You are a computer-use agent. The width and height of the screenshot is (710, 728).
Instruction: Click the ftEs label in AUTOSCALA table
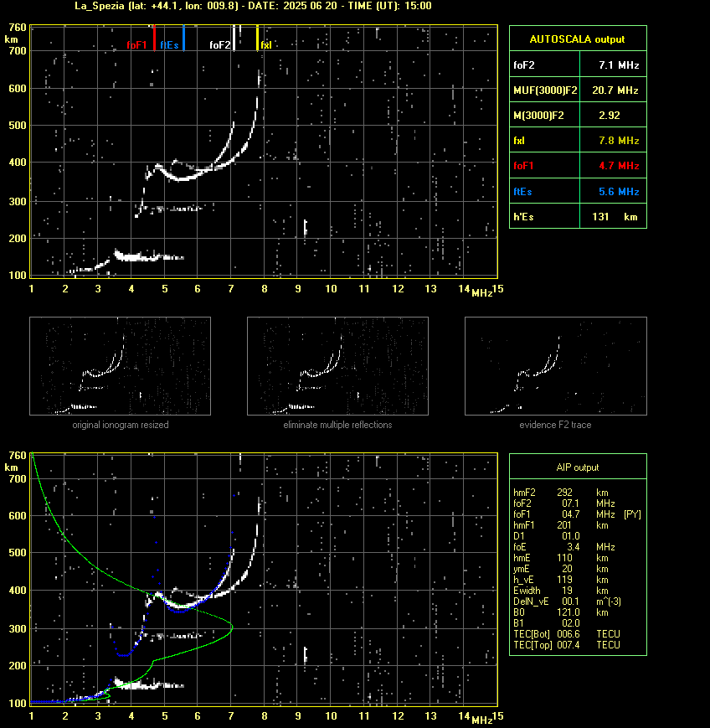pos(522,192)
